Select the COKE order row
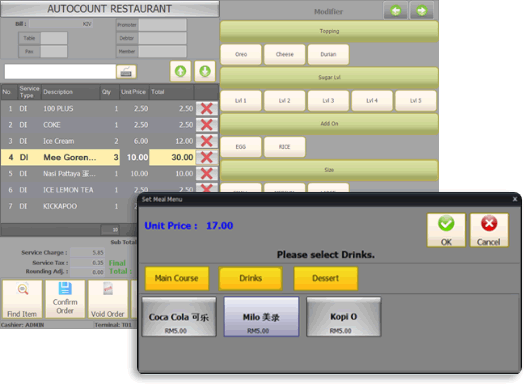Image resolution: width=527 pixels, height=387 pixels. pyautogui.click(x=98, y=125)
